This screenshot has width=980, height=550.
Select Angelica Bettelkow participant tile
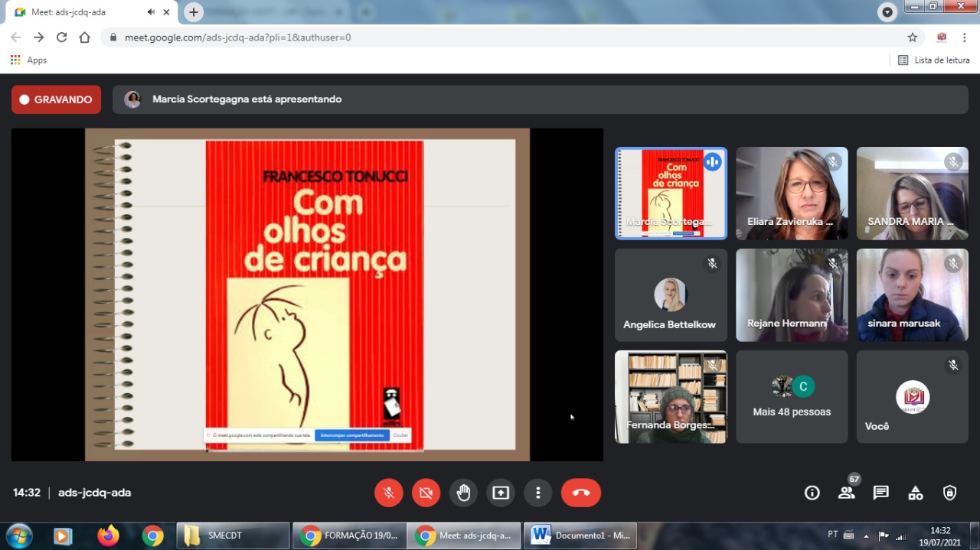point(671,295)
